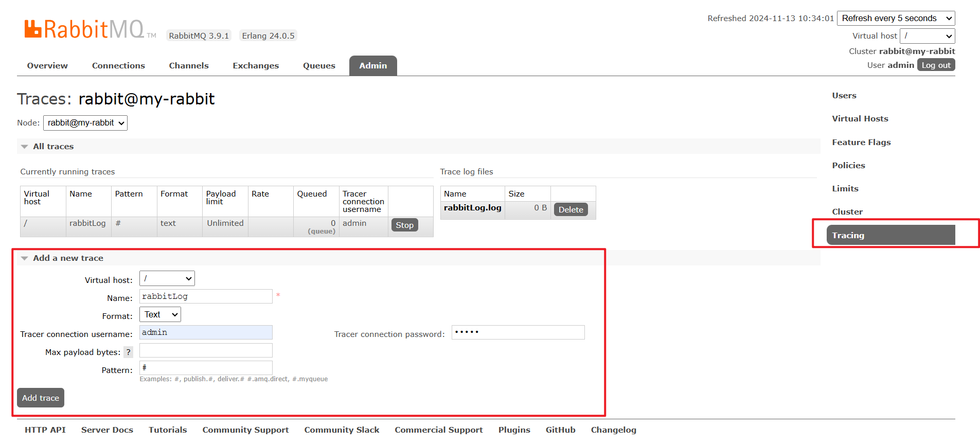Image resolution: width=980 pixels, height=445 pixels.
Task: Open the HTTP API footer link
Action: pyautogui.click(x=45, y=430)
